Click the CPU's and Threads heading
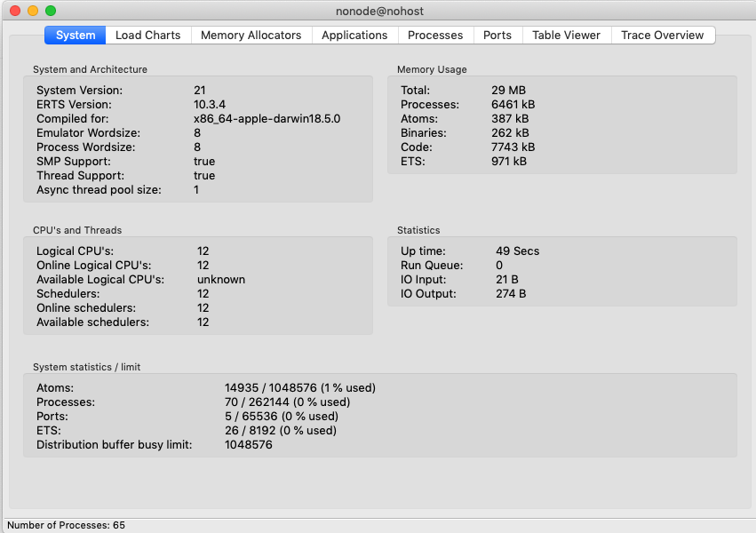The width and height of the screenshot is (756, 533). coord(77,230)
